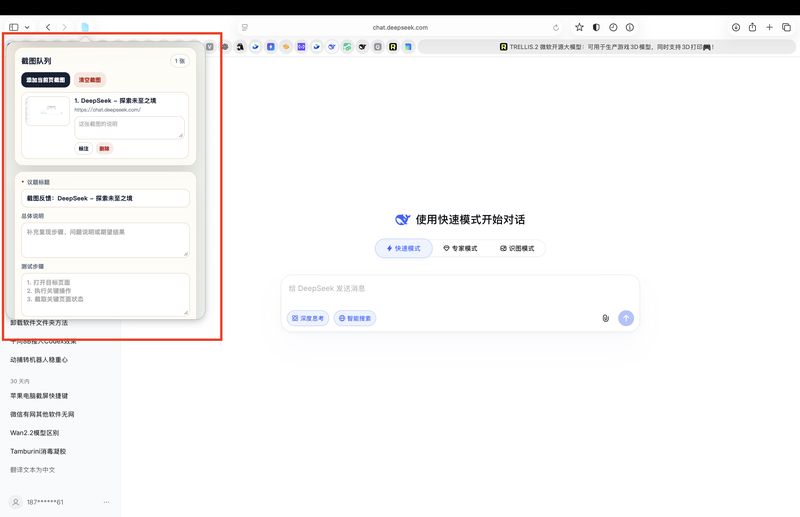
Task: Show Safari downloads
Action: pos(736,27)
